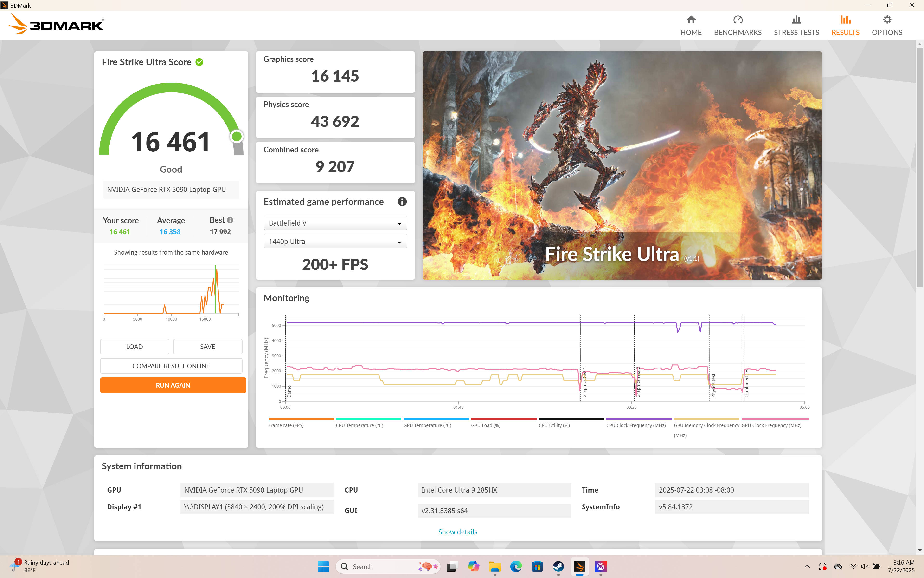Click the Intel Core Ultra 9 285HX field

coord(494,490)
